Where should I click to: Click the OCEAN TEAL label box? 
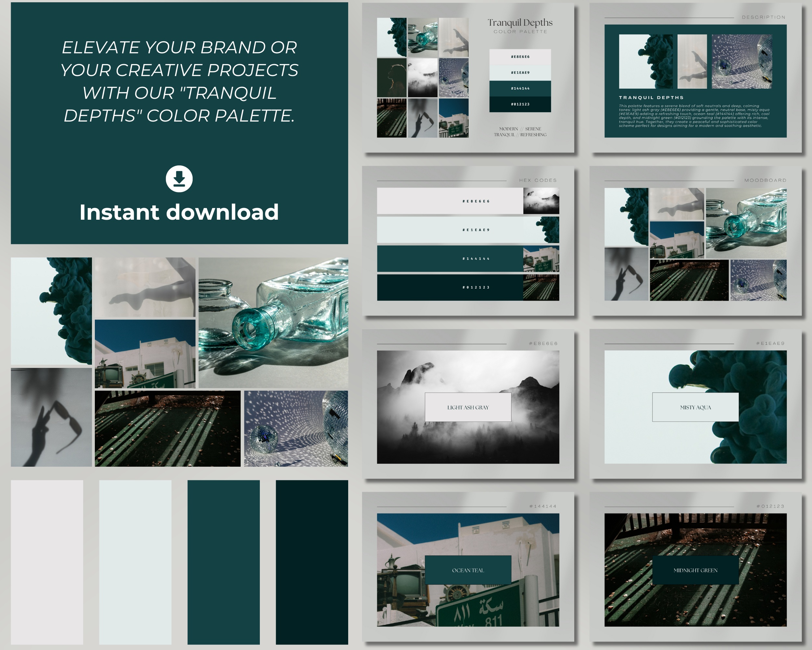point(468,570)
